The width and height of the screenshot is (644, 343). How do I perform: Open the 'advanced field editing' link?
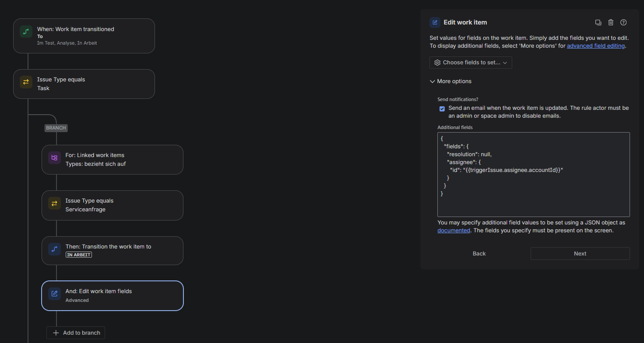point(596,45)
